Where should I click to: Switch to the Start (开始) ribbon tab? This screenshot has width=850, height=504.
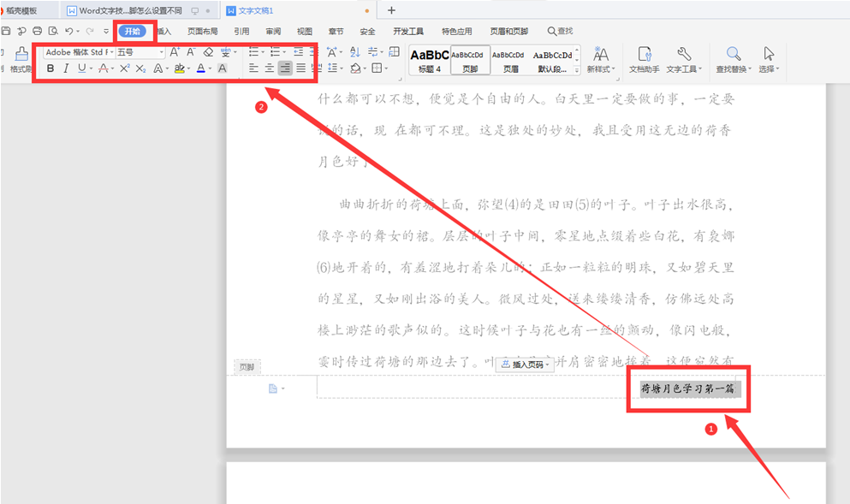point(133,31)
